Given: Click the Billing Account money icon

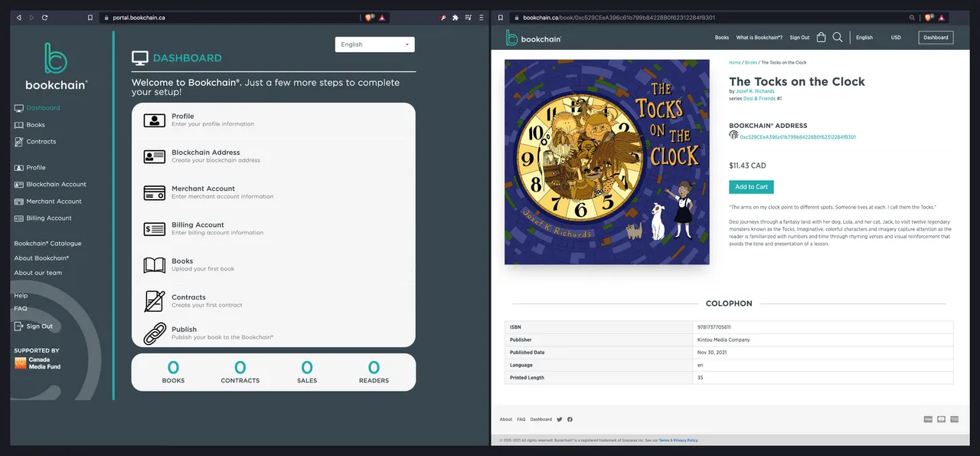Looking at the screenshot, I should click(155, 228).
